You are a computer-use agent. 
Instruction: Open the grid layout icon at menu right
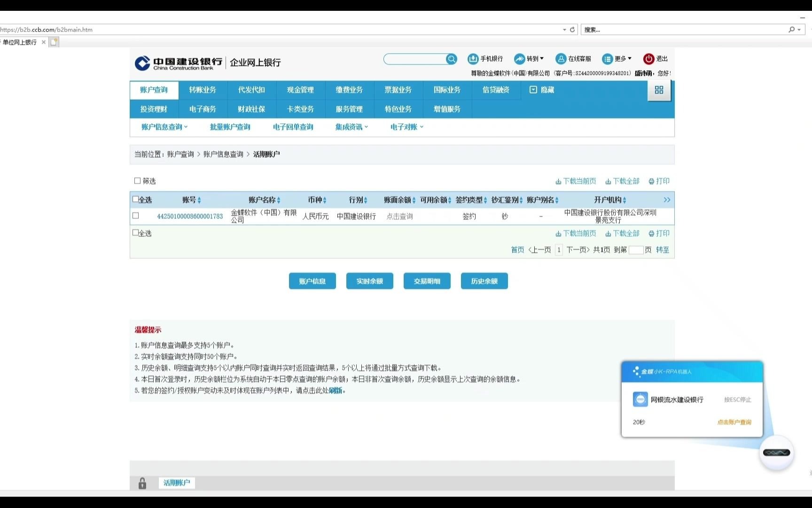click(x=659, y=90)
